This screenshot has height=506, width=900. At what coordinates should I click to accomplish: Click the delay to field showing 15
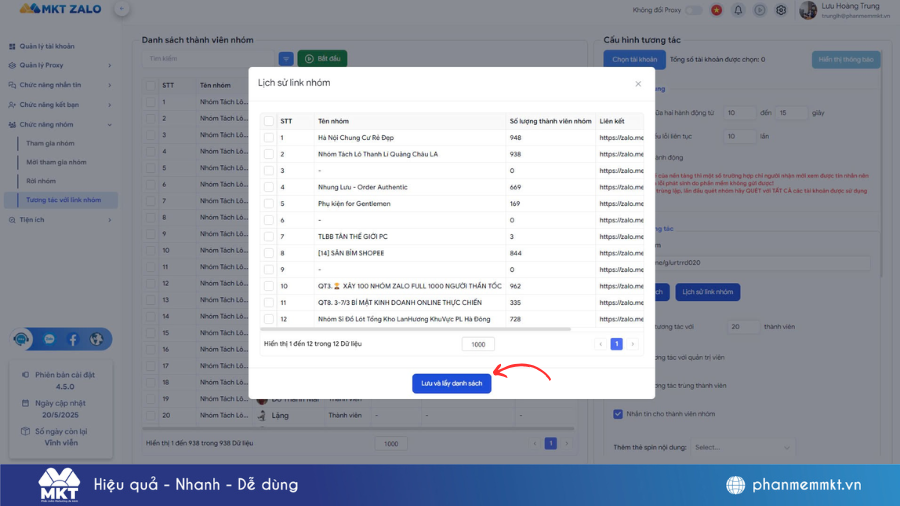coord(791,113)
